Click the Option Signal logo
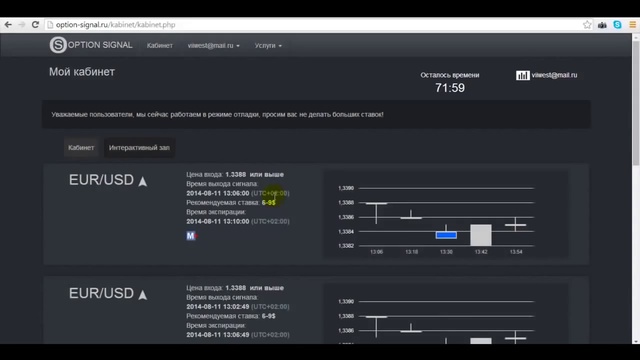The image size is (640, 360). pos(58,45)
